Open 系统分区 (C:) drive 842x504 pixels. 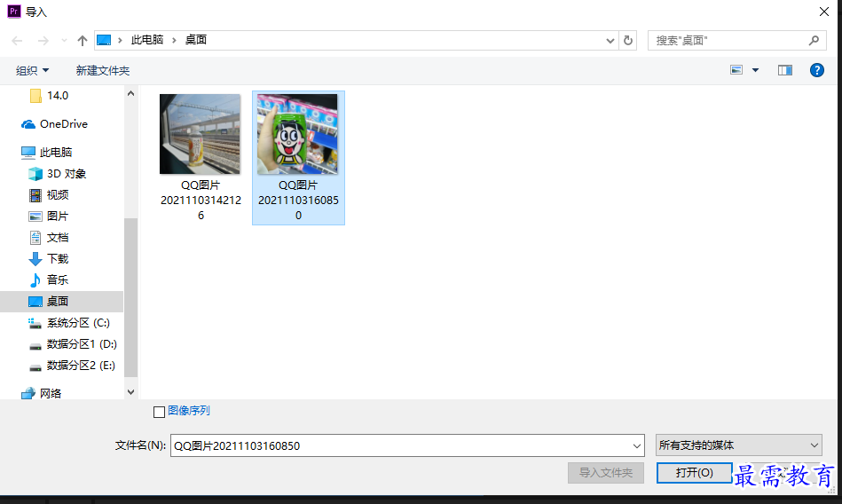tap(78, 322)
